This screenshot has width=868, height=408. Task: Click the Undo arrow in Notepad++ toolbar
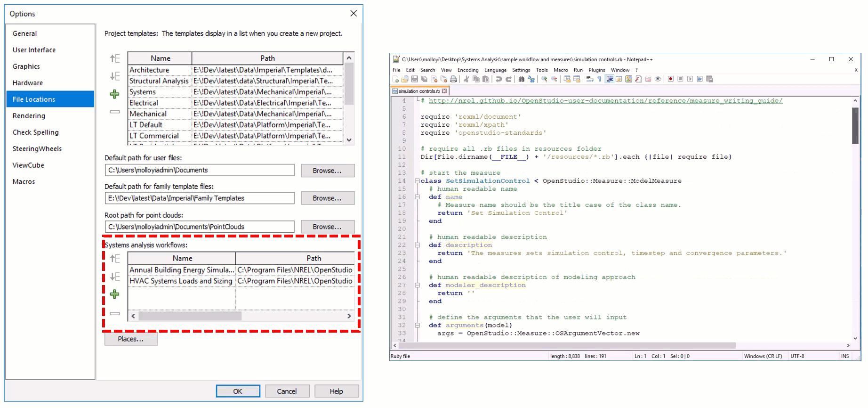pos(498,79)
